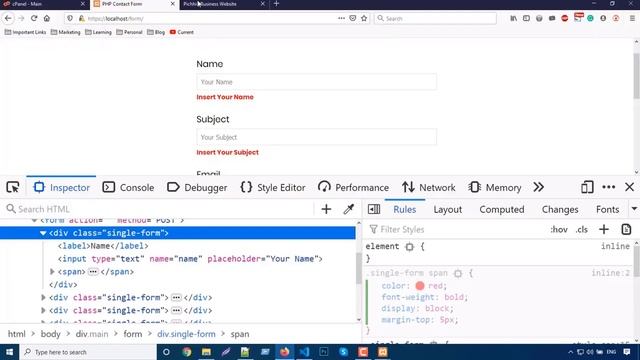Highlight elements matching .single-form span
Viewport: 640px width, 360px height.
coord(458,273)
